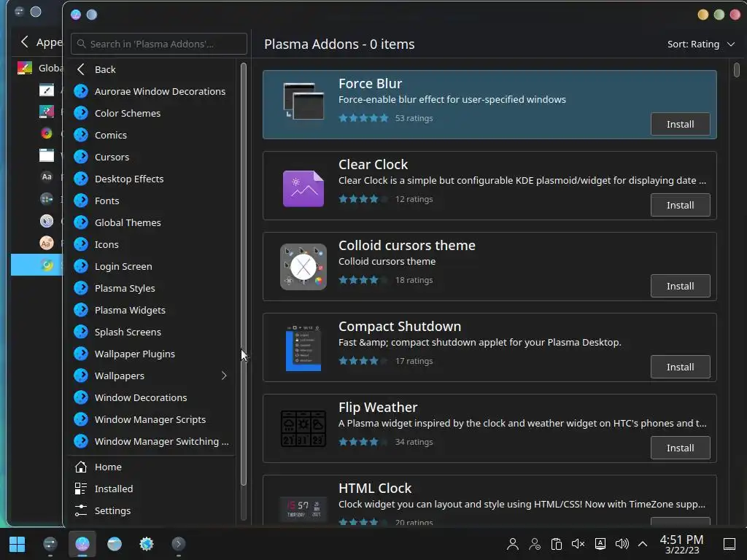
Task: Install the Compact Shutdown applet
Action: coord(681,367)
